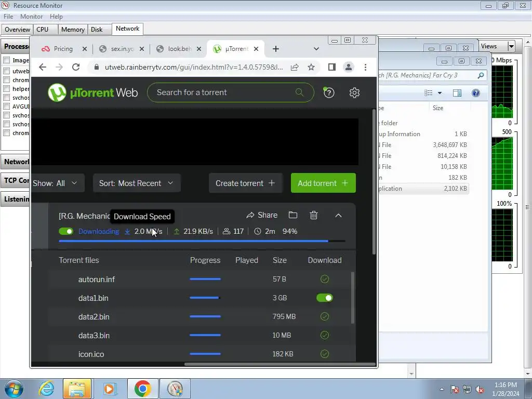Check the AVGUI process checkbox
This screenshot has height=399, width=532.
(6, 106)
